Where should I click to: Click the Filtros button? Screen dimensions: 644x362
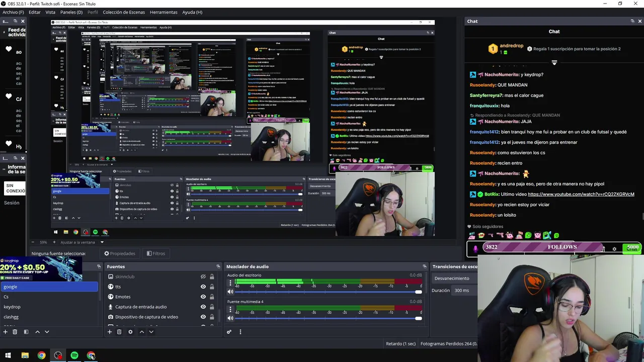tap(156, 253)
